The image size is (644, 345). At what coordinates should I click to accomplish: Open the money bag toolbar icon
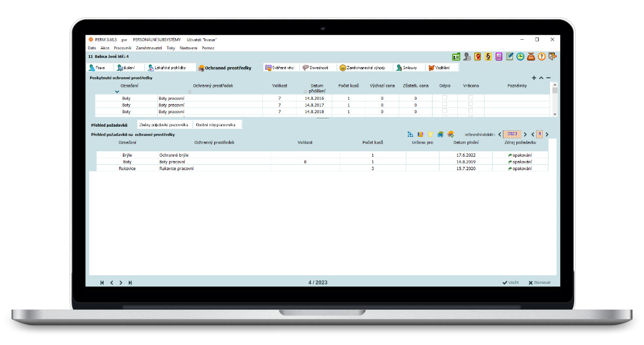coord(531,56)
